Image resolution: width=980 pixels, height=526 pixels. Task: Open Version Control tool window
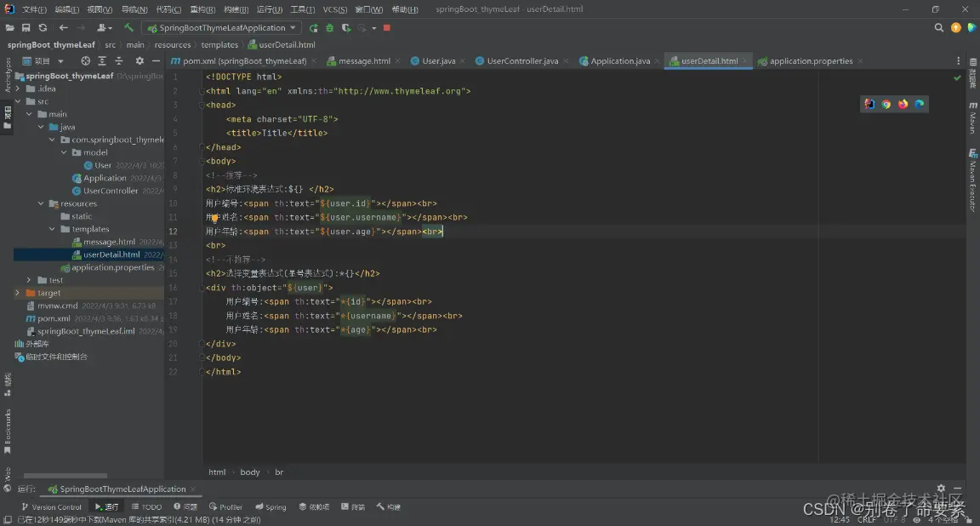click(51, 506)
